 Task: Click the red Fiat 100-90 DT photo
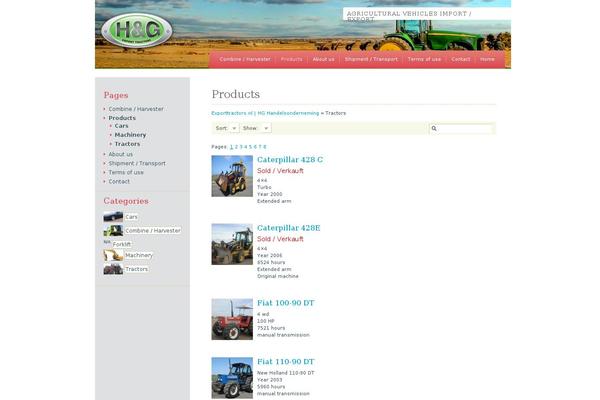click(232, 319)
